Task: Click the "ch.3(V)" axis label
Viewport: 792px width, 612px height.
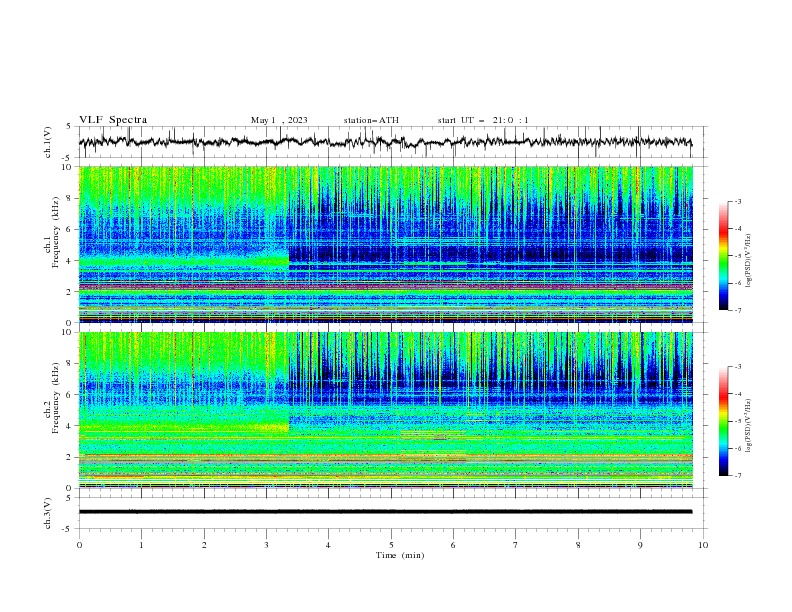Action: pos(48,513)
